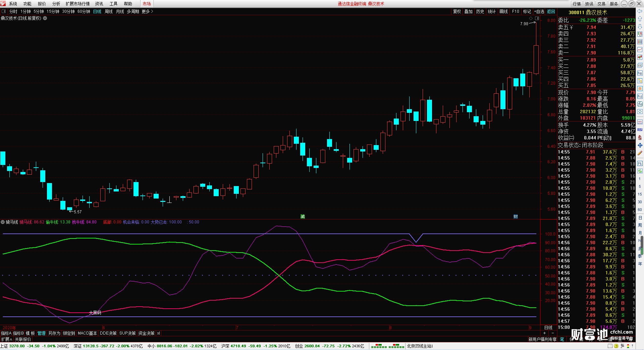The height and width of the screenshot is (350, 644).
Task: Open the 分析 menu
Action: 56,4
